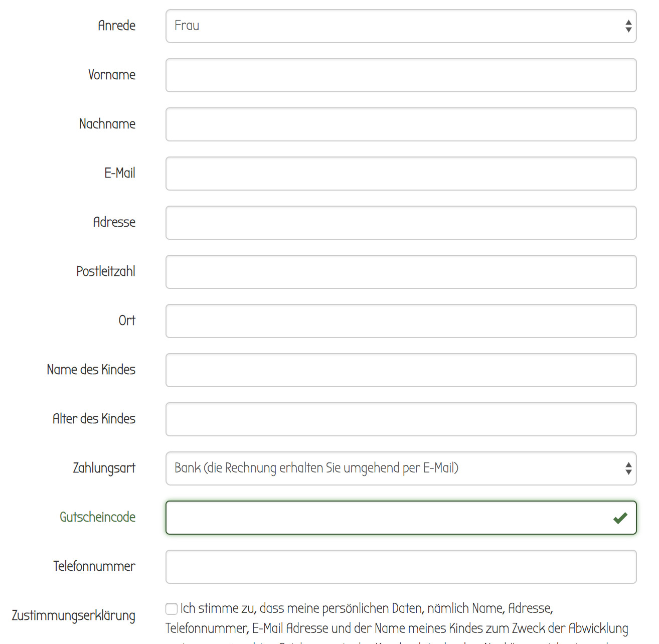Click into the Telefonnummer field
The image size is (659, 644).
click(400, 567)
